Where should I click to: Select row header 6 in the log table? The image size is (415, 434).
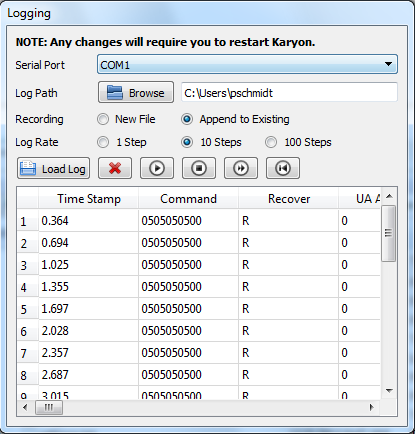click(x=28, y=331)
